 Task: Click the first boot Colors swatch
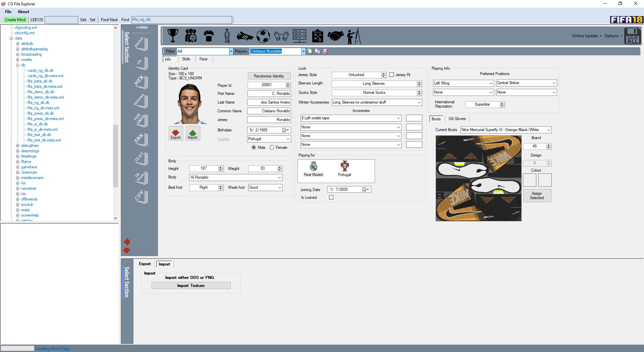point(530,180)
